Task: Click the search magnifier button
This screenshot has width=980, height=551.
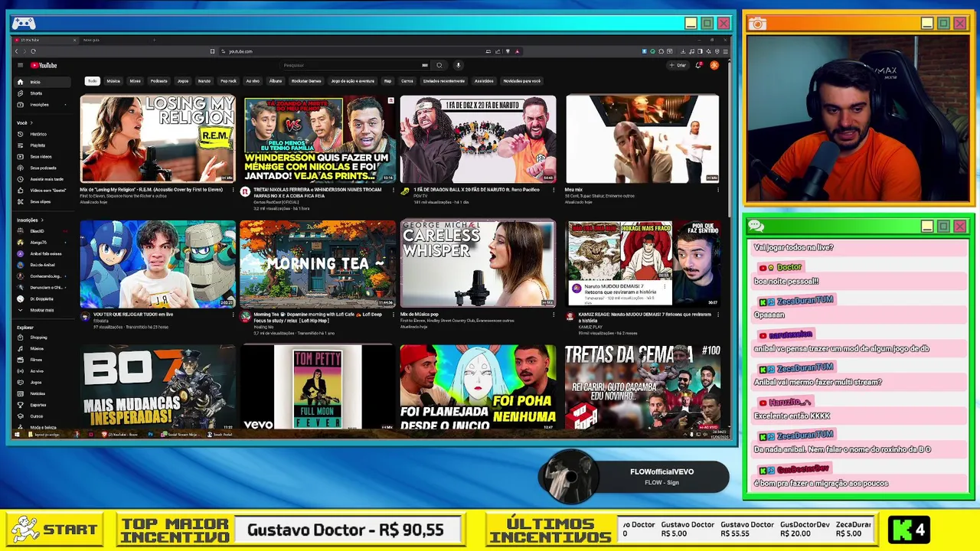Action: pyautogui.click(x=439, y=65)
